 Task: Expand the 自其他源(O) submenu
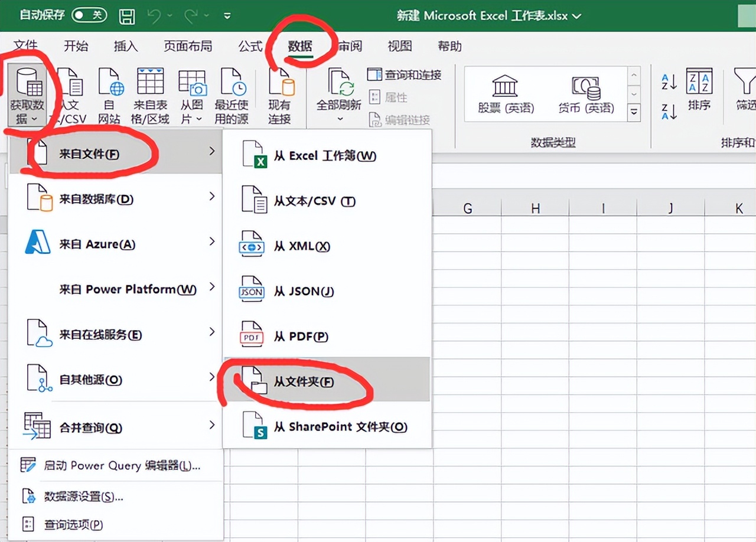pyautogui.click(x=116, y=379)
